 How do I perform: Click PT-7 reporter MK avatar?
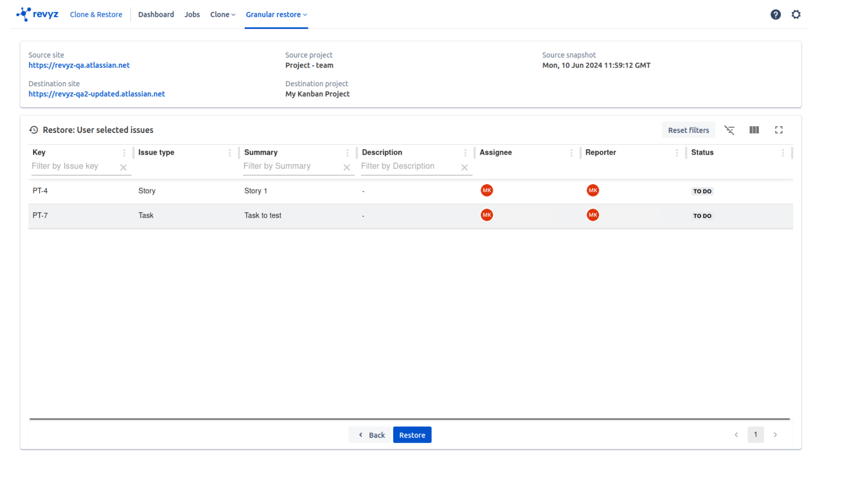[x=593, y=215]
